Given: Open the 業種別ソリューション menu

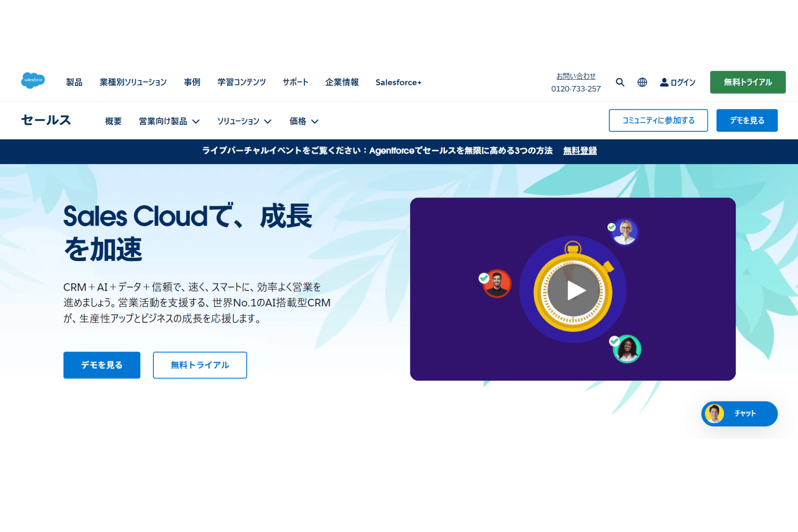Looking at the screenshot, I should click(x=133, y=82).
